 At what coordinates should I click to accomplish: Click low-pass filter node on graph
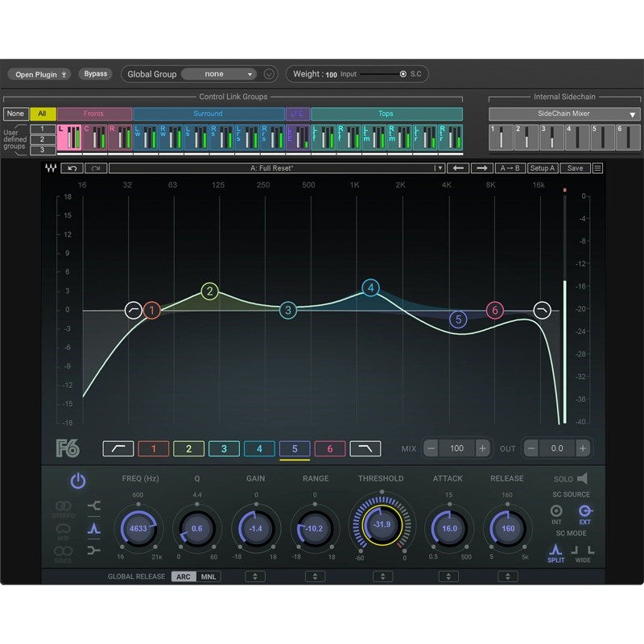[542, 310]
